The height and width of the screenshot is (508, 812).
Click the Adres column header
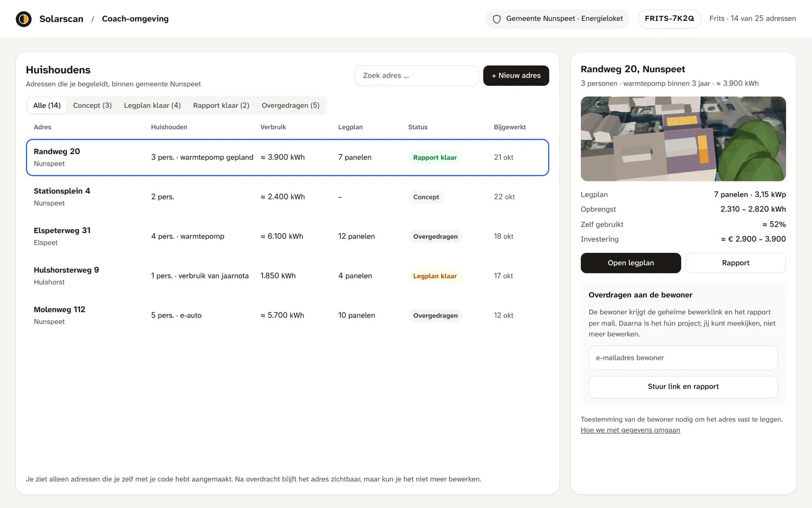tap(43, 127)
